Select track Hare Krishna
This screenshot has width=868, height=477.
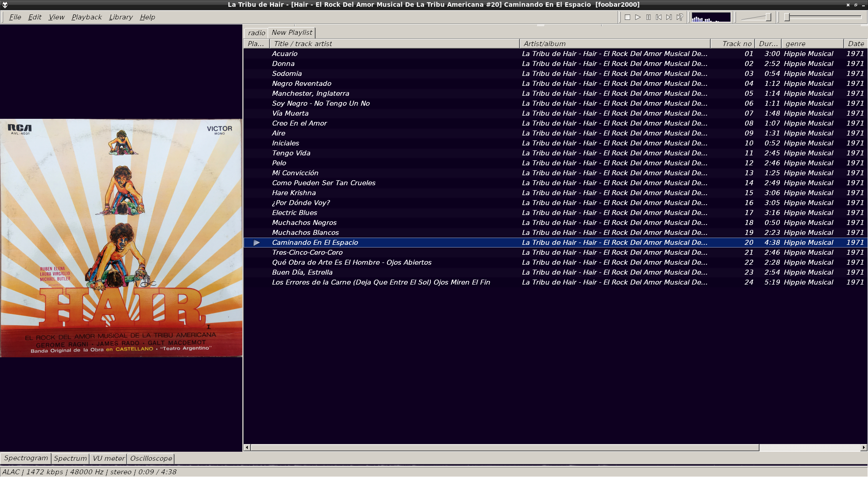pyautogui.click(x=555, y=193)
